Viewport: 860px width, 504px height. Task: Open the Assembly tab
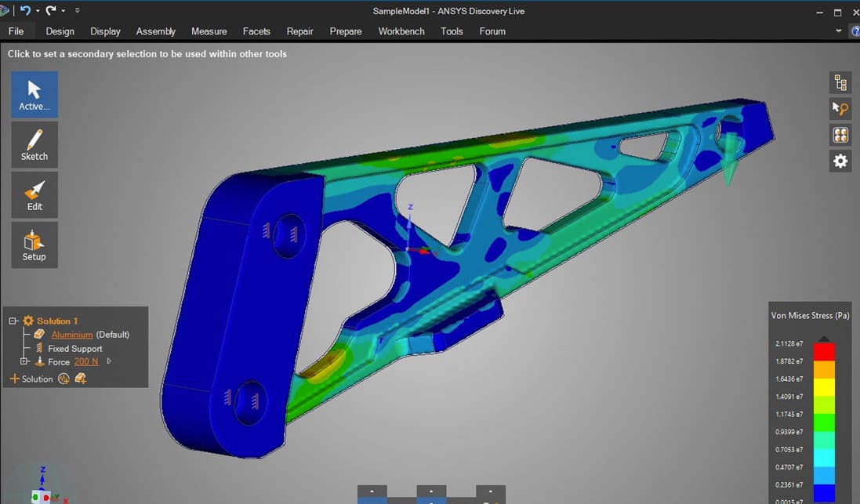[x=156, y=31]
